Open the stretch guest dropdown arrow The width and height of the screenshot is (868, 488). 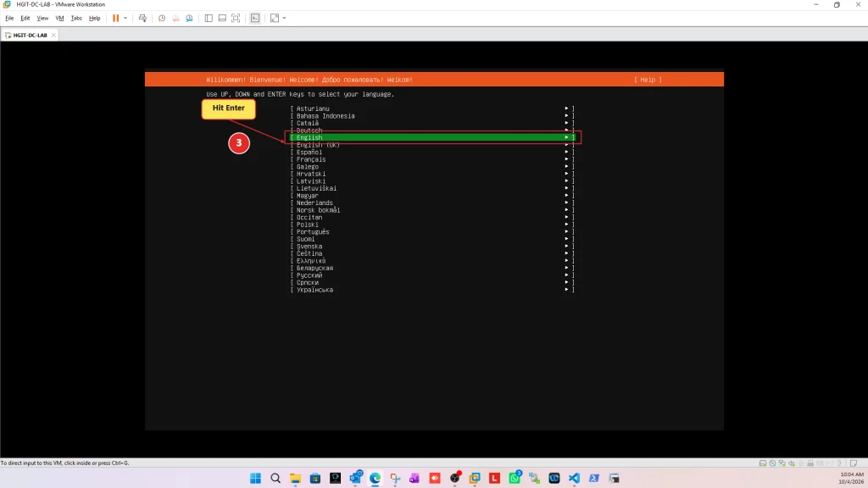coord(285,19)
